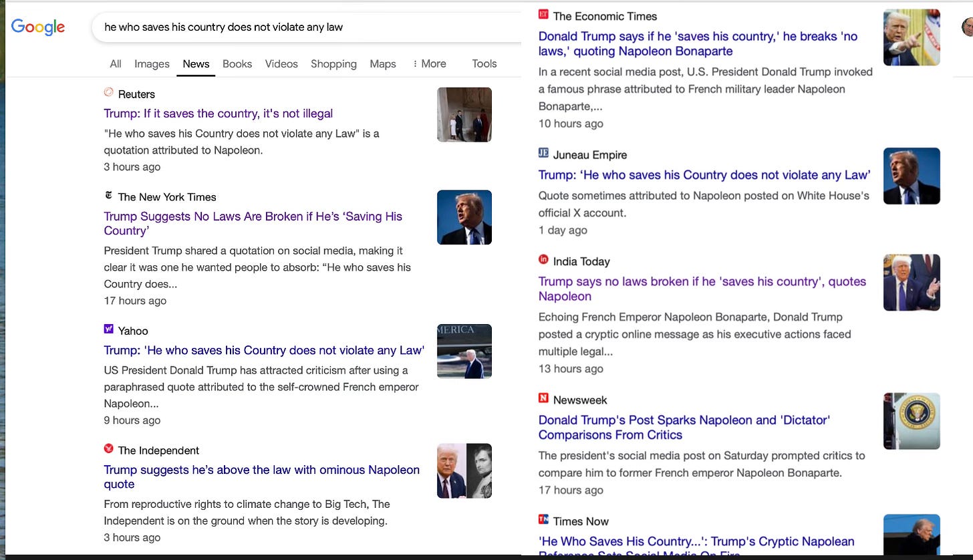
Task: Open 'Trump Suggests No Laws Are Broken' article
Action: [x=253, y=224]
